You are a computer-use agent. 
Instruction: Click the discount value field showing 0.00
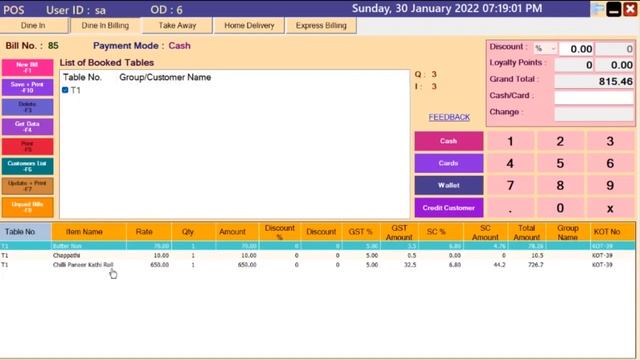576,49
